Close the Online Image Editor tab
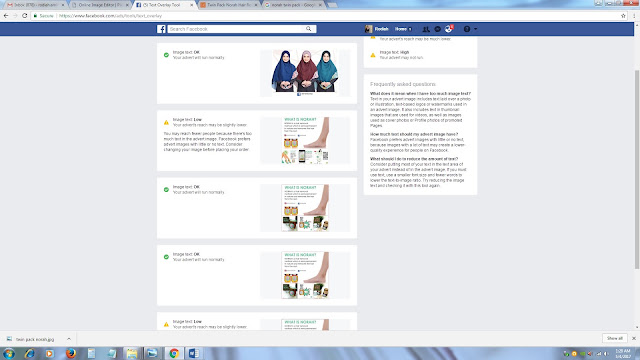Viewport: 640px width, 360px height. click(x=127, y=5)
